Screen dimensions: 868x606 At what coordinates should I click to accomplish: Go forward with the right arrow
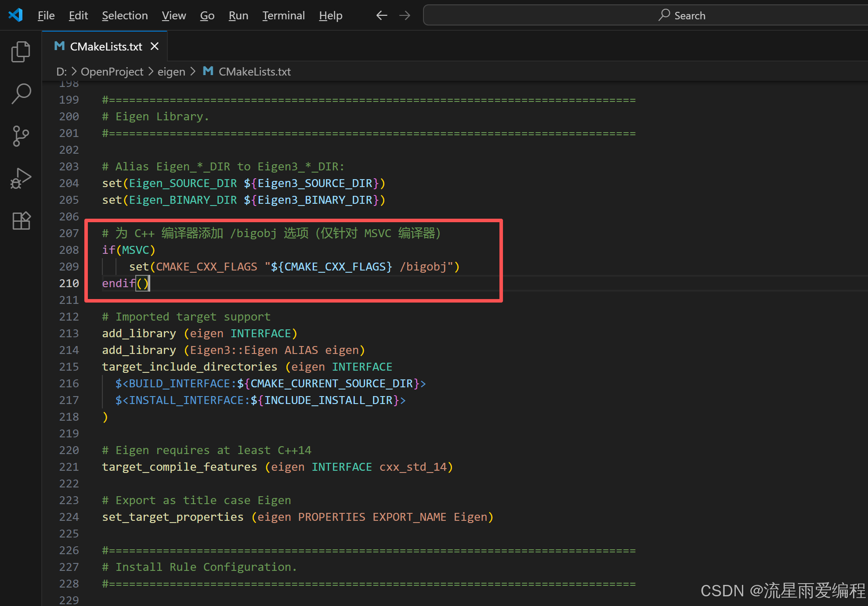tap(405, 15)
